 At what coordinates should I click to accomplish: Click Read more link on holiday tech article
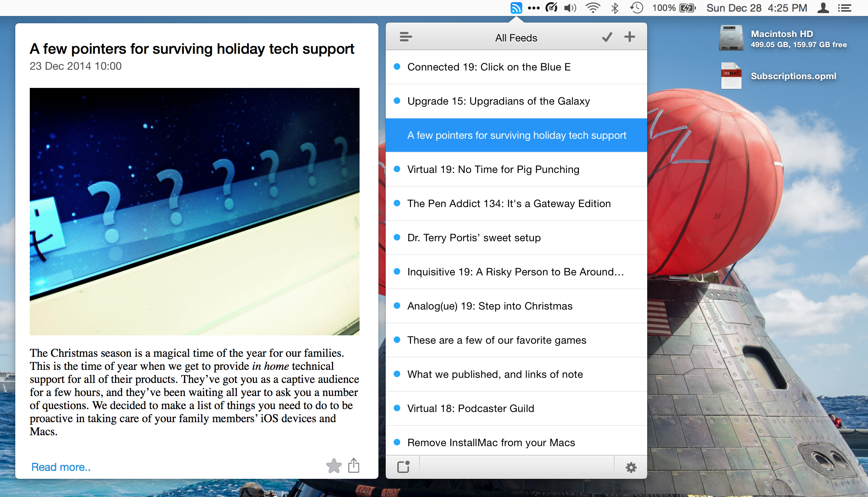(61, 466)
